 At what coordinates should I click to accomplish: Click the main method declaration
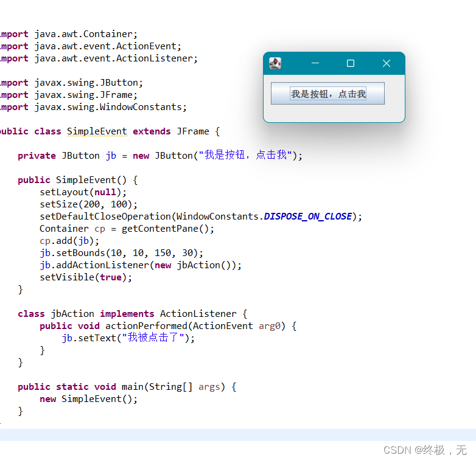[127, 387]
